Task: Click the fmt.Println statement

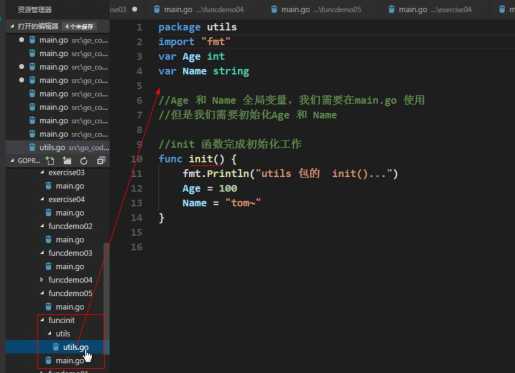Action: [290, 174]
